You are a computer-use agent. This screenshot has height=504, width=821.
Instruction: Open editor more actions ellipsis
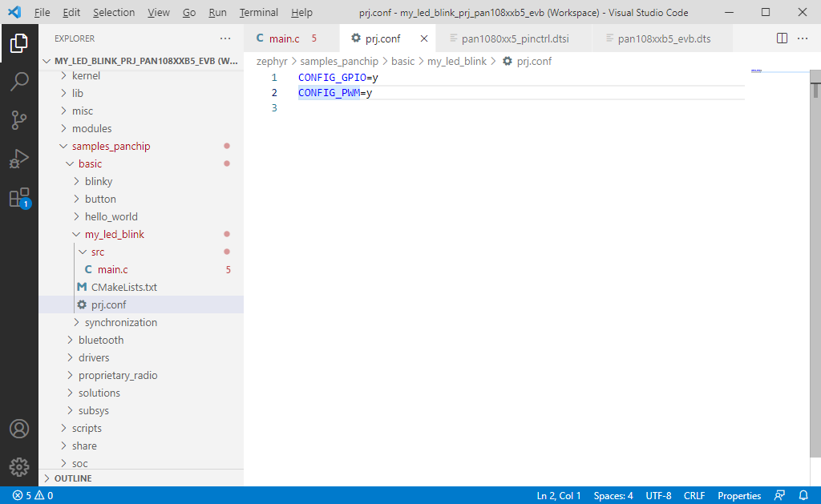click(802, 38)
